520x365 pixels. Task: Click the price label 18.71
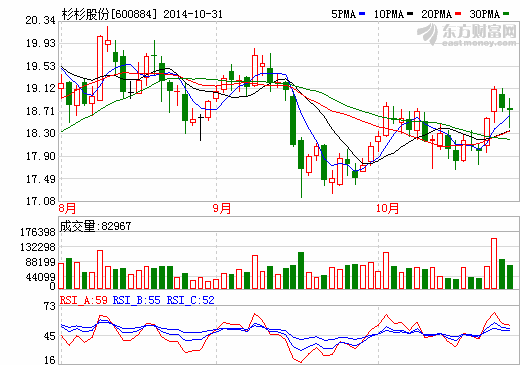coord(41,111)
